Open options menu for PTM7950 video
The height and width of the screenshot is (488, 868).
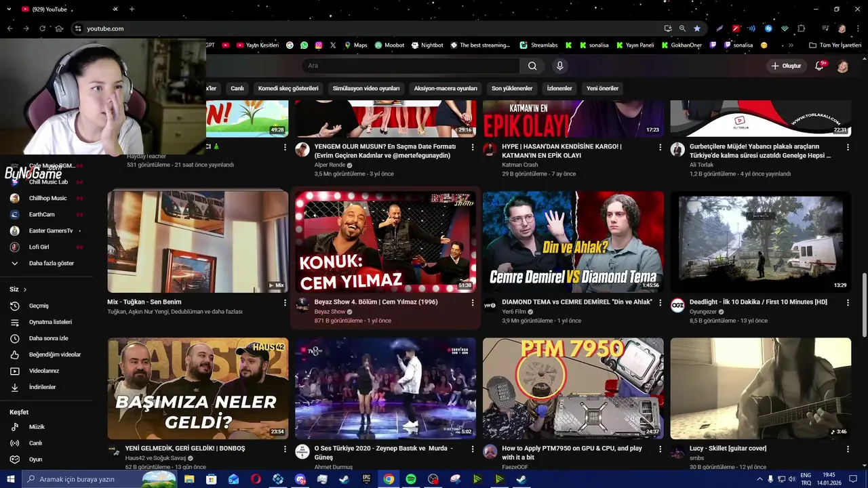(660, 449)
